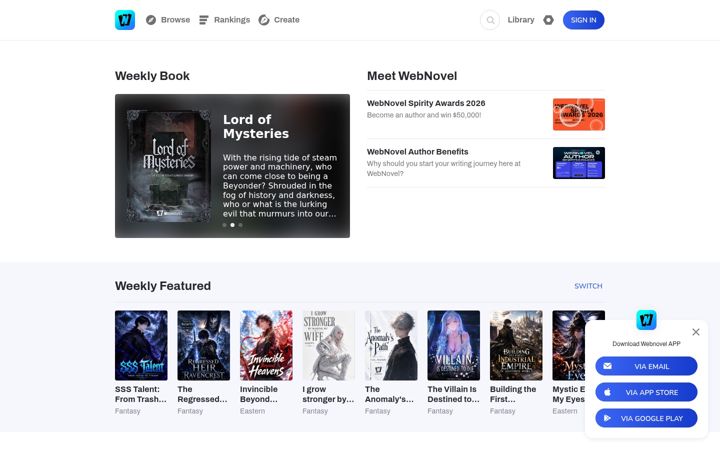Viewport: 720px width, 450px height.
Task: Download app VIA APP STORE
Action: click(x=646, y=392)
